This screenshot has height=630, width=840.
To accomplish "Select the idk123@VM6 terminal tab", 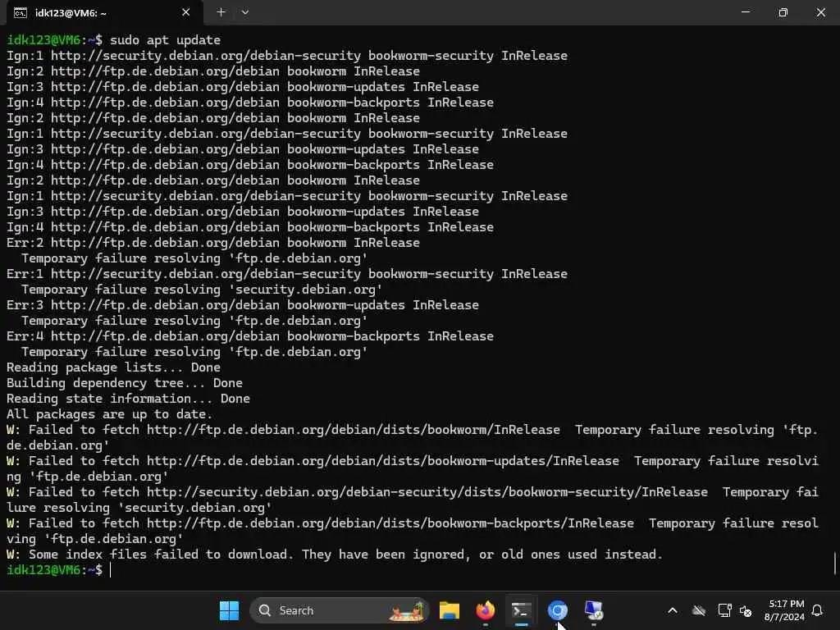I will [104, 12].
